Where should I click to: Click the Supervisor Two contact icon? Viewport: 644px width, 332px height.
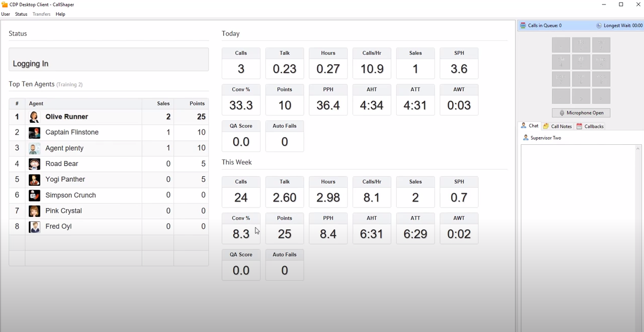[526, 138]
